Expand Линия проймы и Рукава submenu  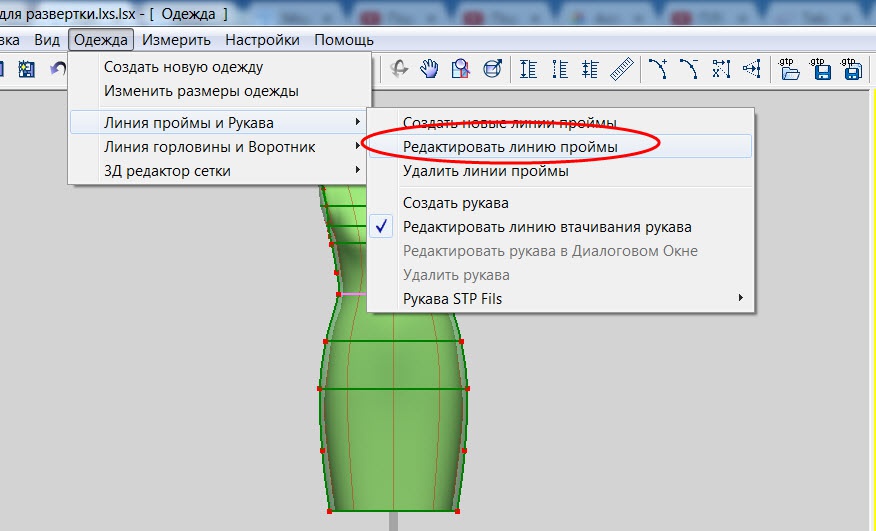[x=219, y=122]
